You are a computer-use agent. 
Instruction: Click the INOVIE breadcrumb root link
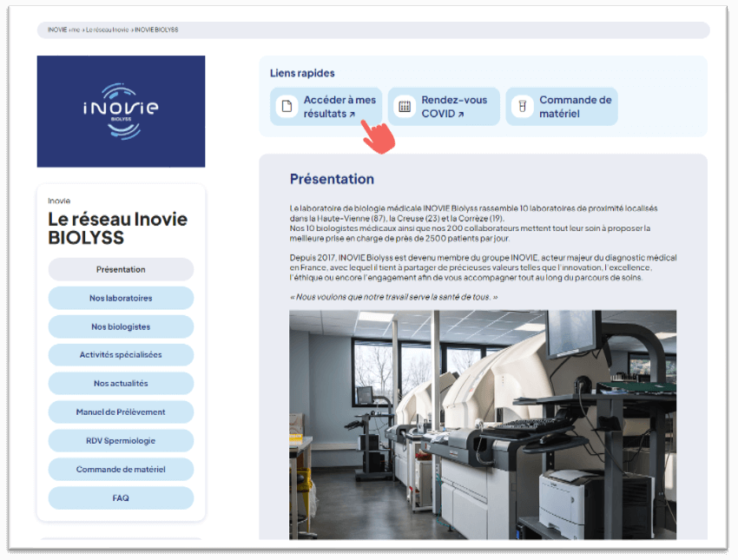click(57, 30)
